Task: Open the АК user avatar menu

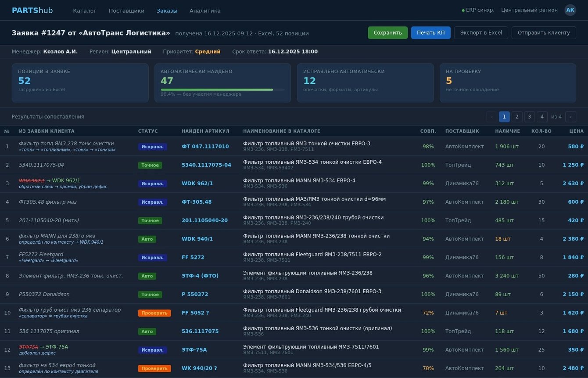Action: pos(570,10)
